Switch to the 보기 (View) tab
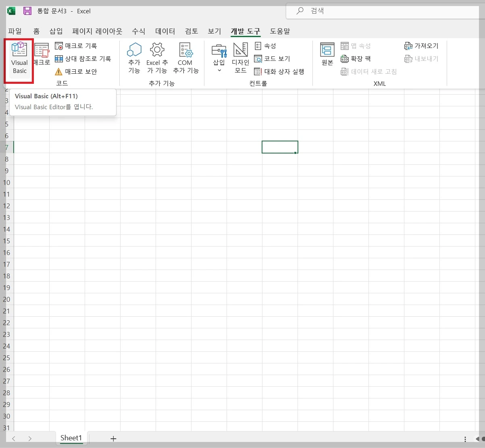485x448 pixels. click(x=214, y=31)
